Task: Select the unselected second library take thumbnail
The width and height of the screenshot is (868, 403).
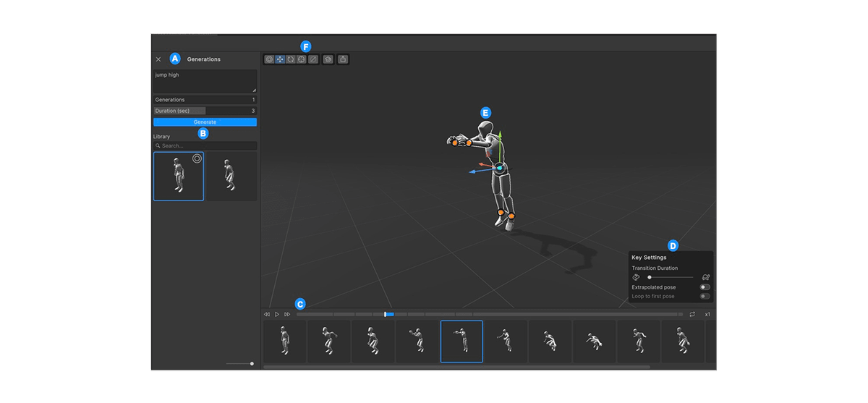Action: tap(231, 176)
